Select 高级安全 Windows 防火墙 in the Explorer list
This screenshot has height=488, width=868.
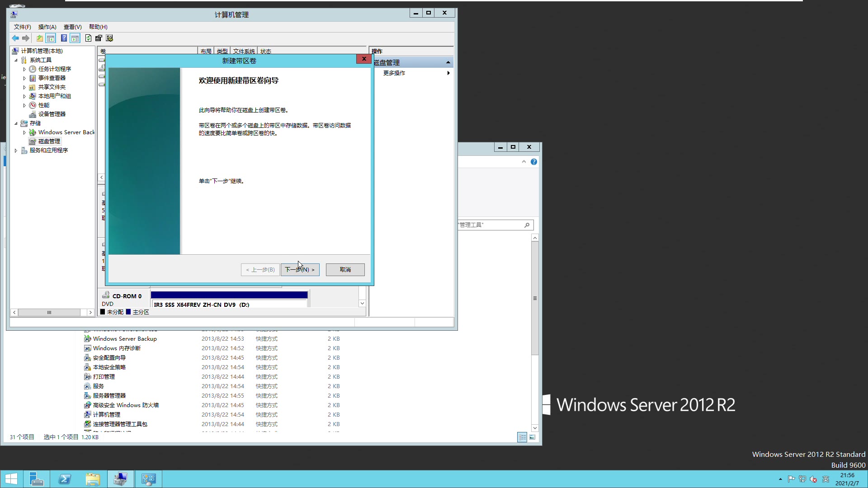pos(126,405)
